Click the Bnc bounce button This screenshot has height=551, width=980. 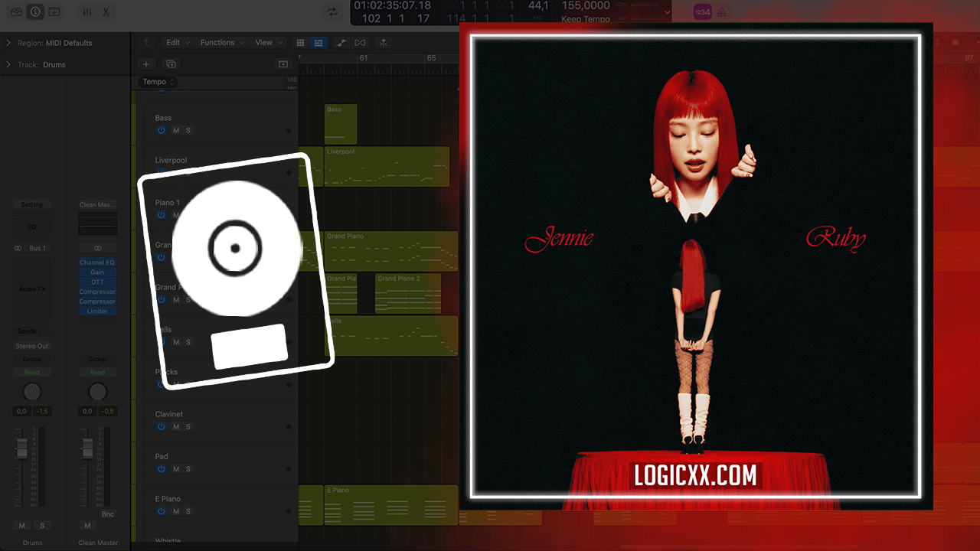[108, 514]
